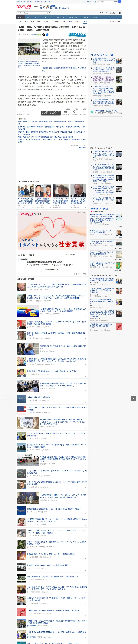
Task: Open the ランキング tab
Action: [x=86, y=17]
